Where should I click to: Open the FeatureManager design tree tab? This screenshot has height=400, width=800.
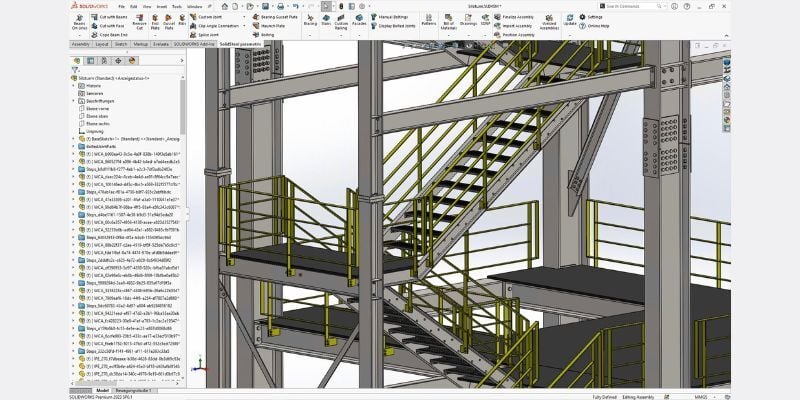pyautogui.click(x=78, y=61)
